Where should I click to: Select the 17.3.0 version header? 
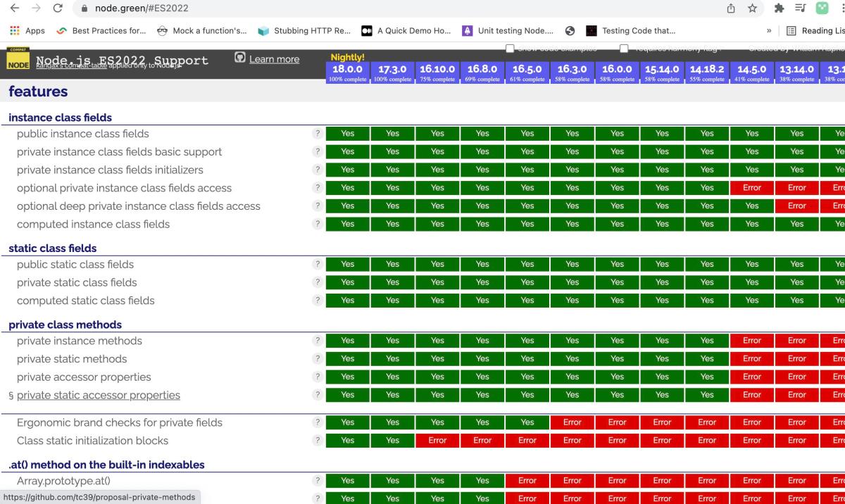(392, 73)
